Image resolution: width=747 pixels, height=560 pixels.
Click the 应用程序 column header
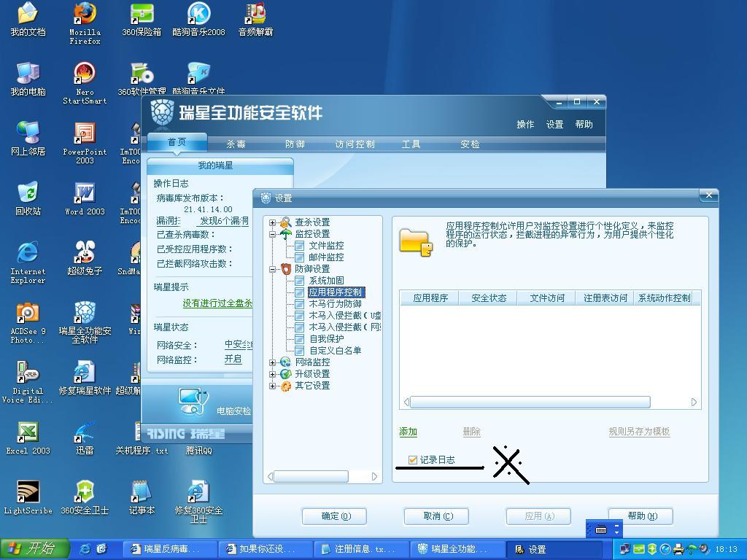click(430, 298)
